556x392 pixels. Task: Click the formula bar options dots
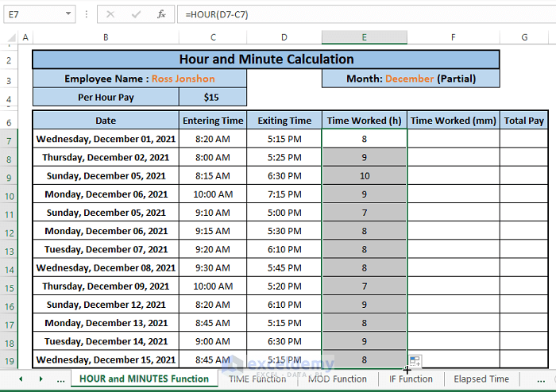pos(86,14)
